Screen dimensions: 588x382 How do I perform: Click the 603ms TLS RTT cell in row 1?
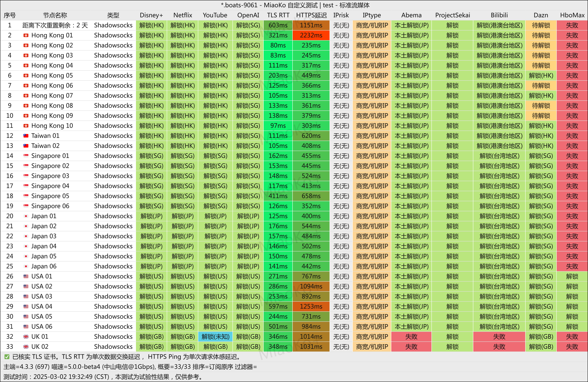pyautogui.click(x=278, y=25)
